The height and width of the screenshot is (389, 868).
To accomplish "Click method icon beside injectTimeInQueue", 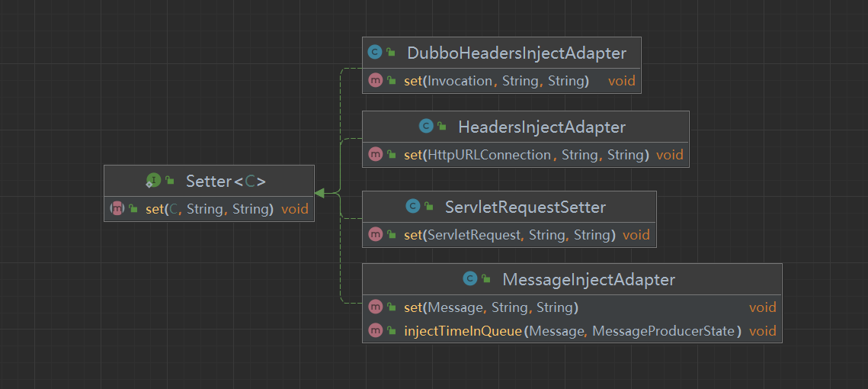I will (374, 331).
